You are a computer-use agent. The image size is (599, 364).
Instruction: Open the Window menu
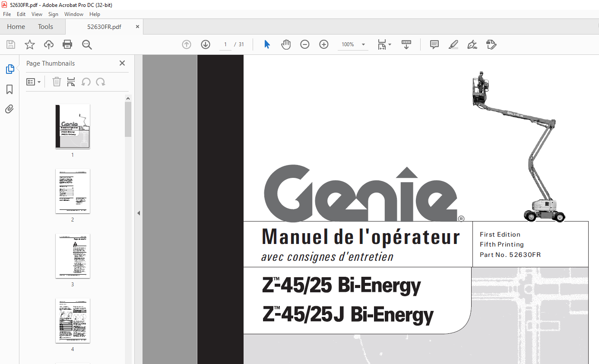(74, 14)
